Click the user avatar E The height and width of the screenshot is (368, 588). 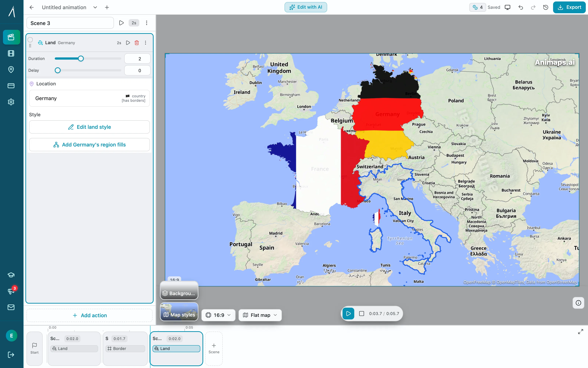[x=11, y=336]
